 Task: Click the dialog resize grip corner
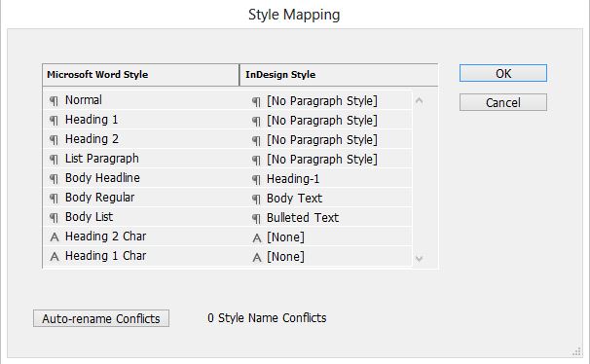pos(576,351)
